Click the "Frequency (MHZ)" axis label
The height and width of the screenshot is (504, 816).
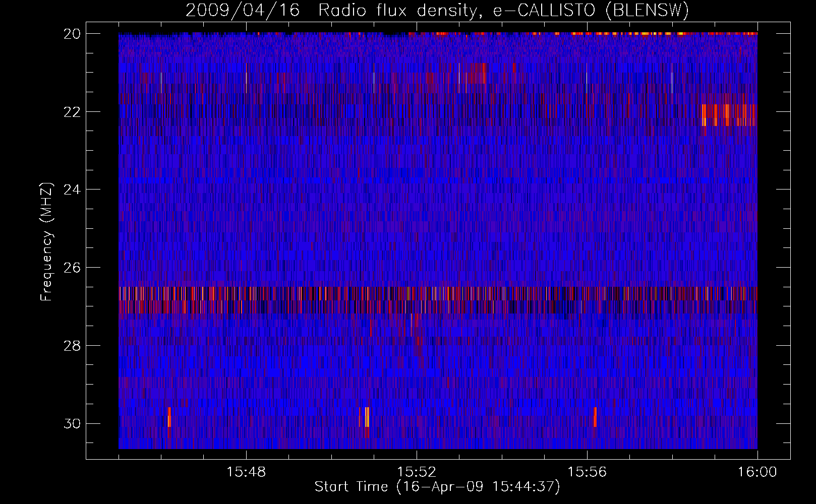click(46, 241)
